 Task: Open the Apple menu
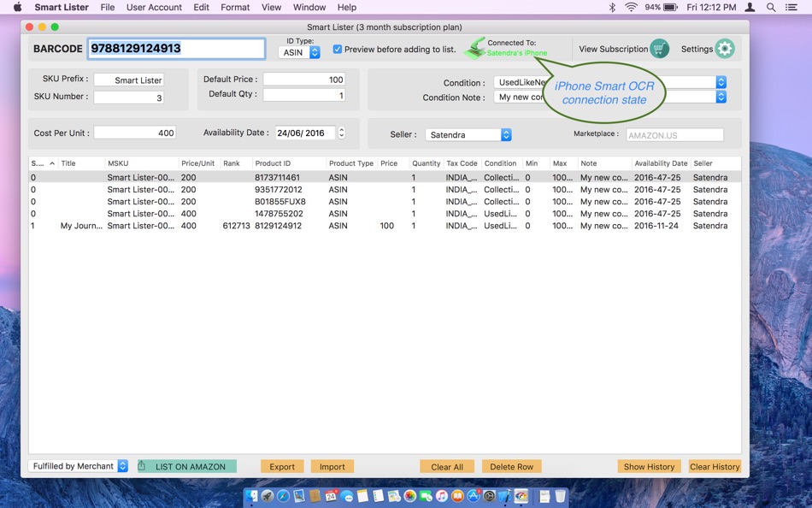click(17, 7)
